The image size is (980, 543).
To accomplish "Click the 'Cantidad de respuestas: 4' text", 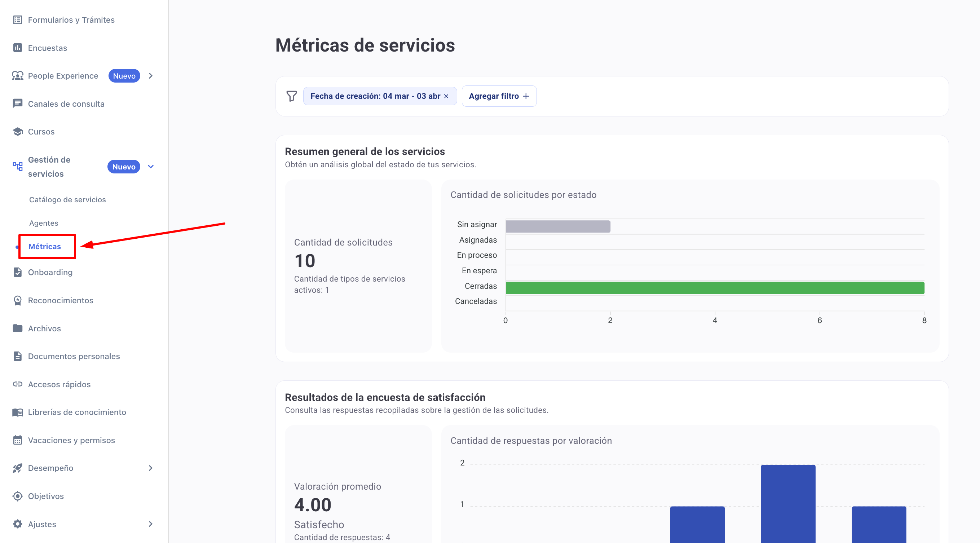I will click(342, 537).
